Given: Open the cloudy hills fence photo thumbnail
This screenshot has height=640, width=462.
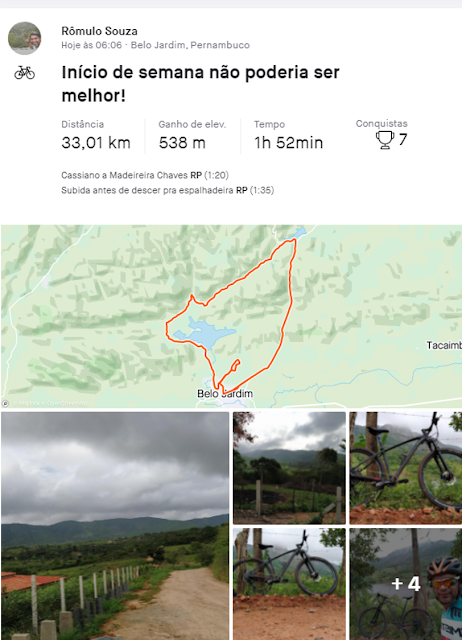Looking at the screenshot, I should (289, 468).
